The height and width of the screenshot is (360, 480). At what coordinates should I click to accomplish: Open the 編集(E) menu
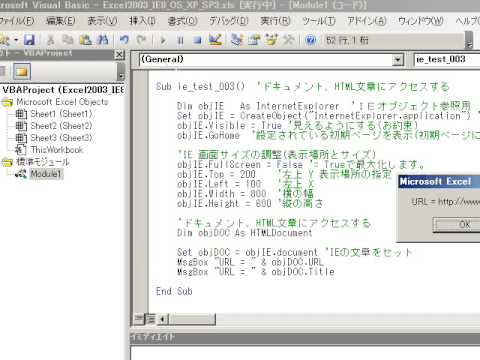[x=60, y=21]
